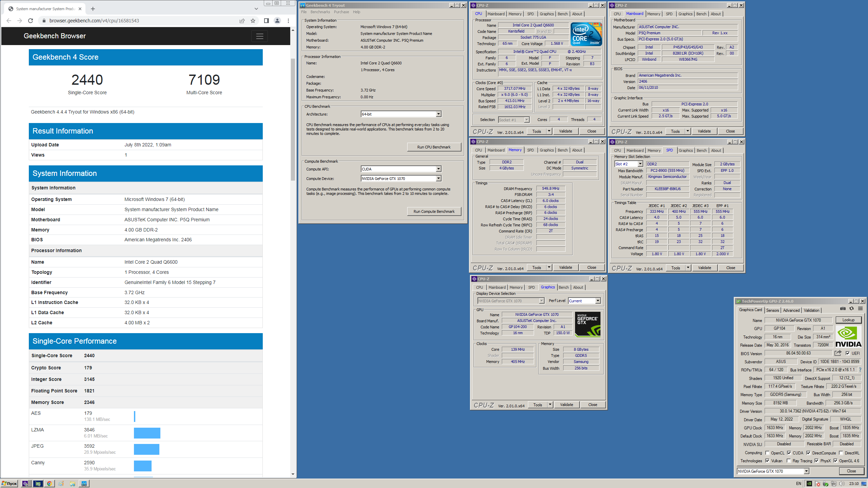Open Chrome side panel icon
Viewport: 868px width, 488px height.
pyautogui.click(x=267, y=21)
